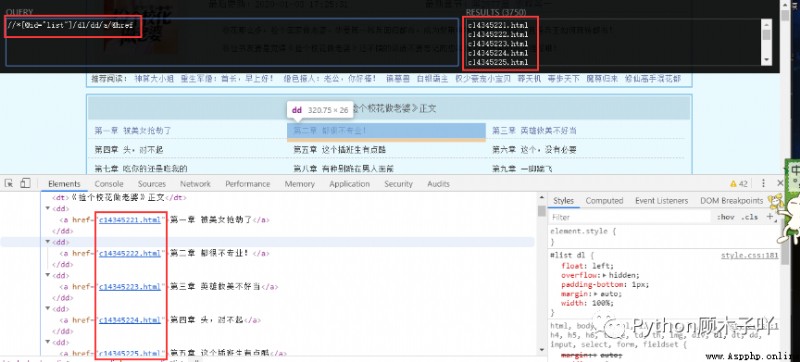The width and height of the screenshot is (800, 362).
Task: Open the Network tab
Action: pyautogui.click(x=195, y=184)
